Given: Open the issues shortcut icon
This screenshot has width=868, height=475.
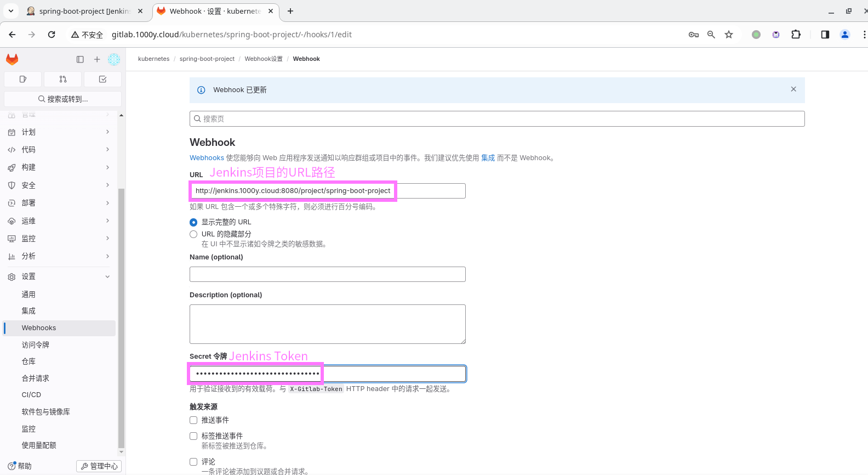Looking at the screenshot, I should click(23, 79).
